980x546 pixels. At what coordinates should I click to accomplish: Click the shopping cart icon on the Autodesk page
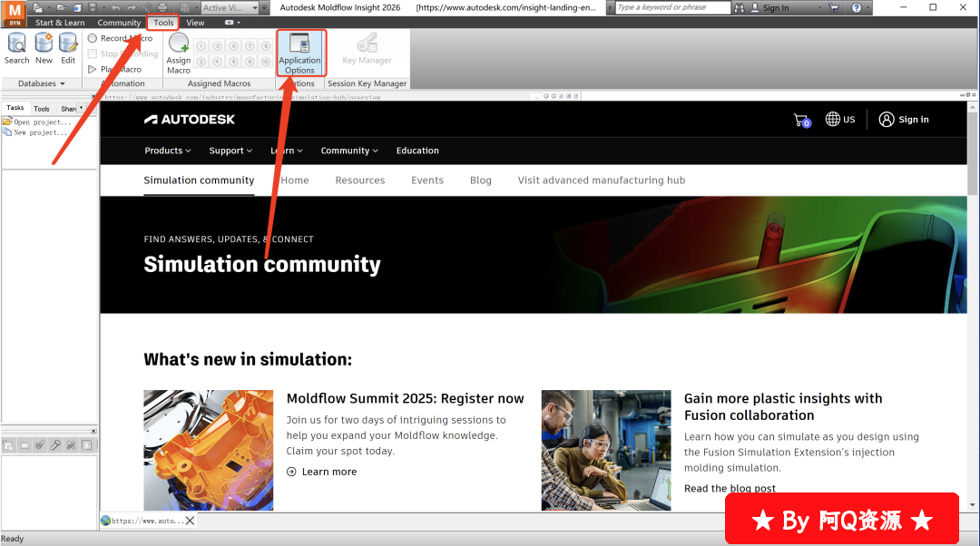coord(800,120)
